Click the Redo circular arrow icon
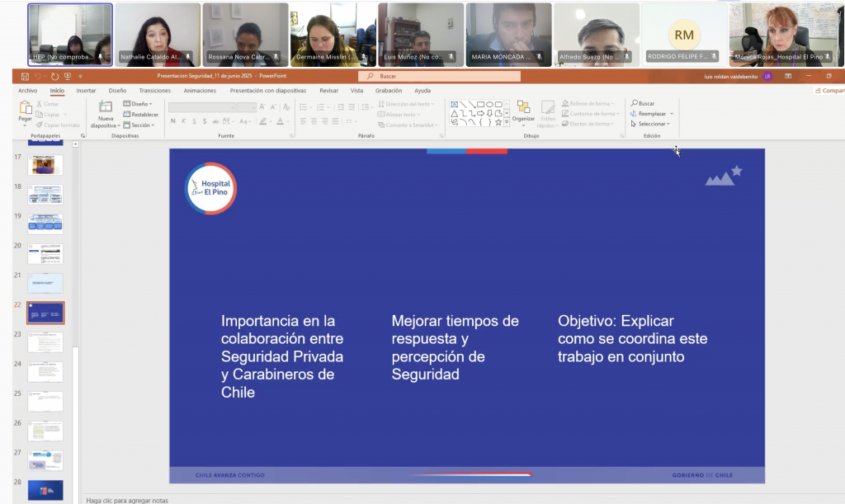Screen dimensions: 845x504 point(54,77)
